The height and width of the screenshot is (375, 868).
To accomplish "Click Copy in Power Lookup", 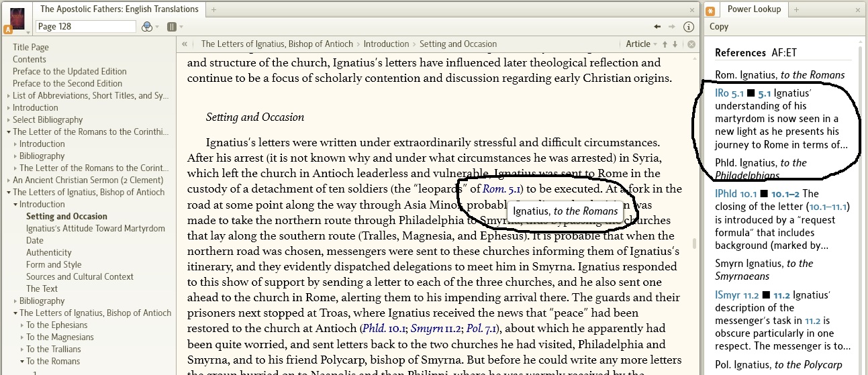I will (x=719, y=27).
